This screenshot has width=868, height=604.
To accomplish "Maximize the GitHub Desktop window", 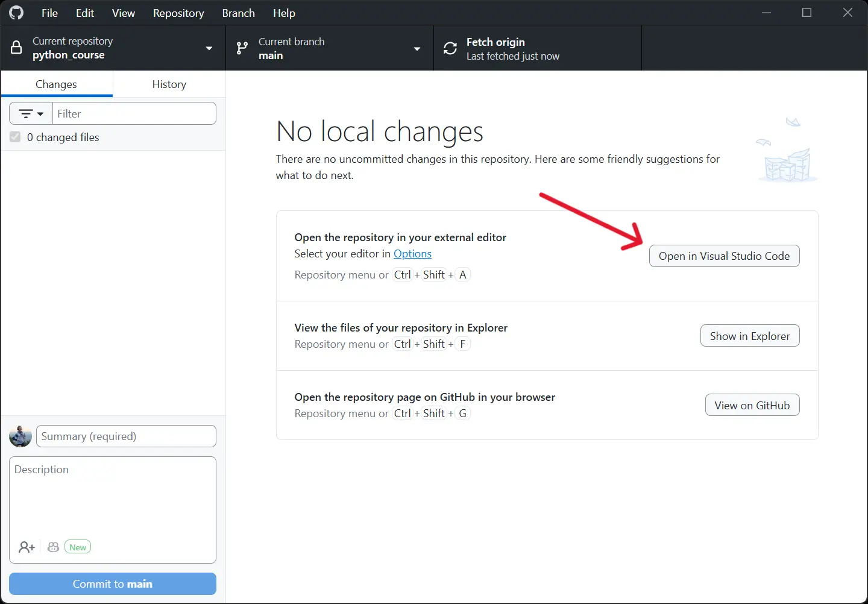I will click(x=807, y=13).
